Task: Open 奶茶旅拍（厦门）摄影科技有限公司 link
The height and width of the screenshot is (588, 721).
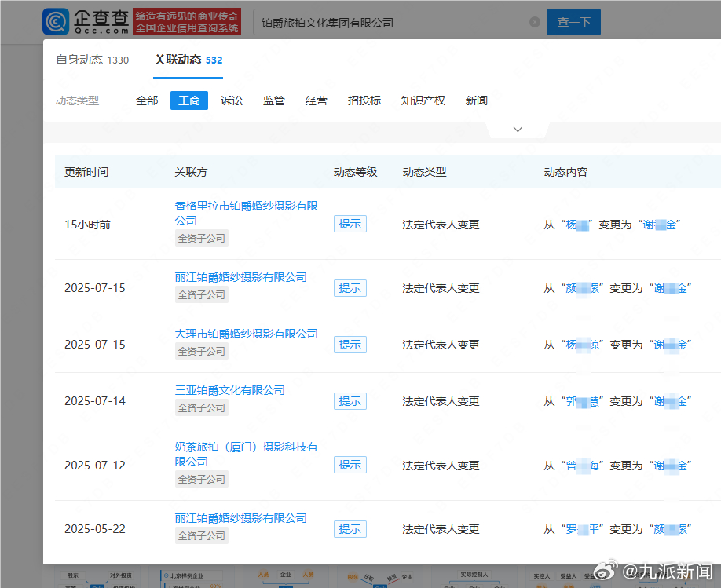Action: (246, 454)
